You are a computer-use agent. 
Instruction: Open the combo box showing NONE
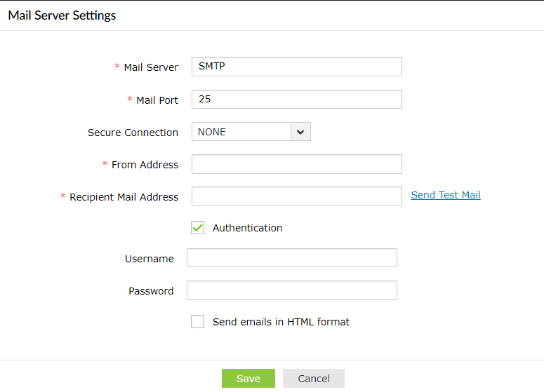tap(241, 132)
